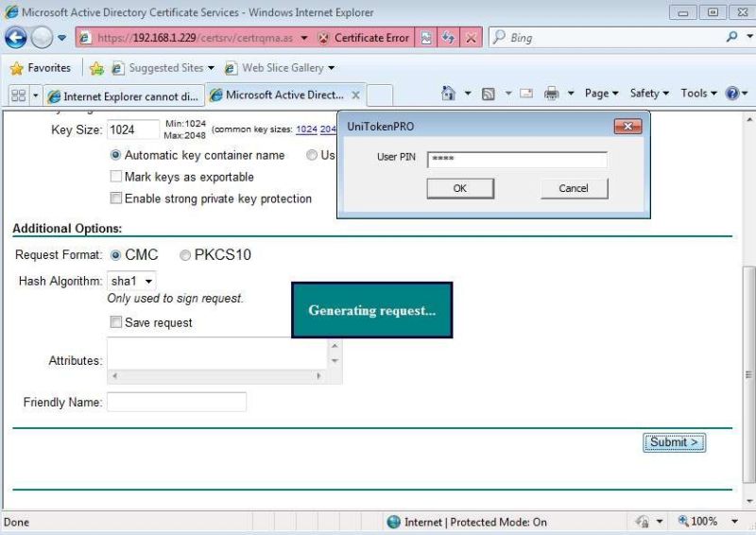Screen dimensions: 756x535
Task: Click the Add to Favorites Bar star icon
Action: (96, 68)
